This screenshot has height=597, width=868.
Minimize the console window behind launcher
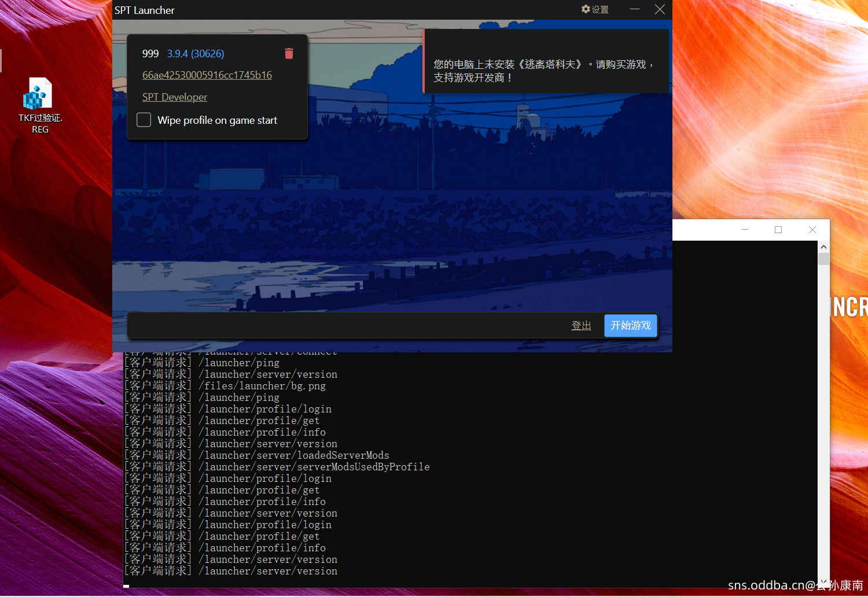tap(745, 230)
